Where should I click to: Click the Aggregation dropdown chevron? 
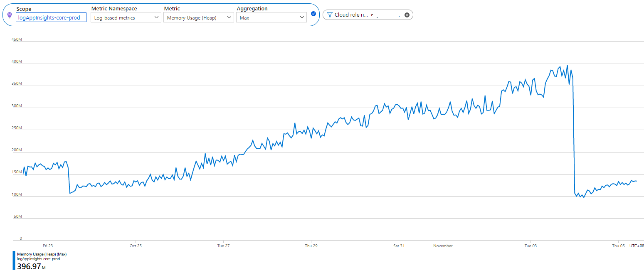pos(301,17)
